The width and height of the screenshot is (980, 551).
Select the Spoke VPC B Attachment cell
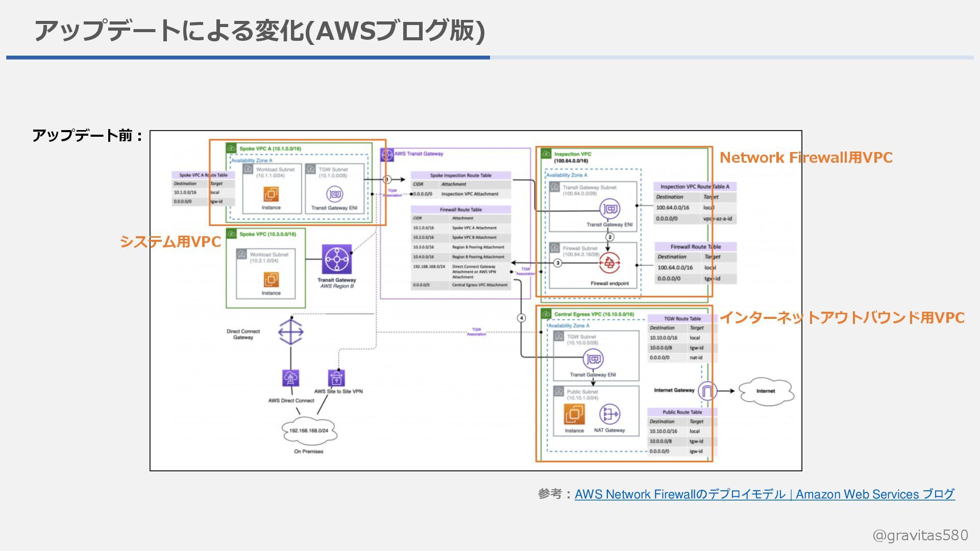[474, 237]
